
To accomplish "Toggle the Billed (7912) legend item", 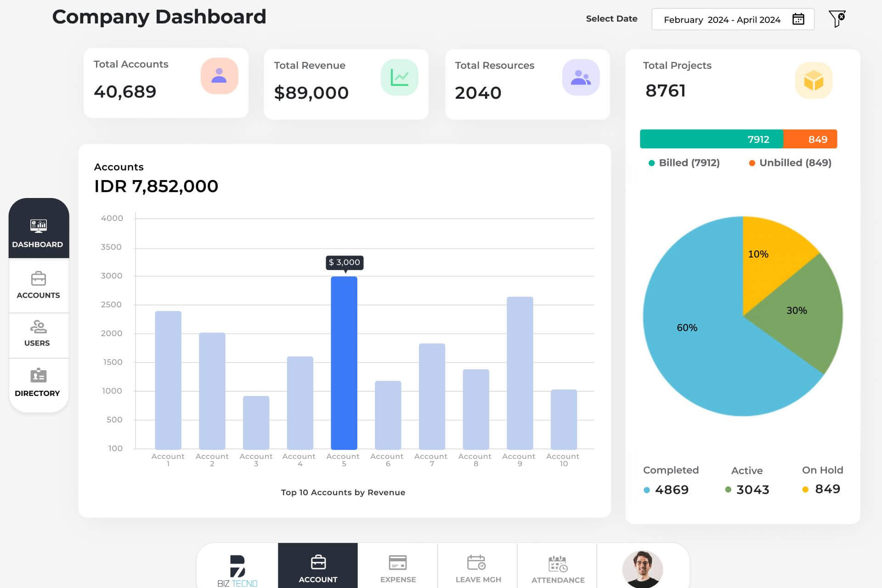I will 684,163.
